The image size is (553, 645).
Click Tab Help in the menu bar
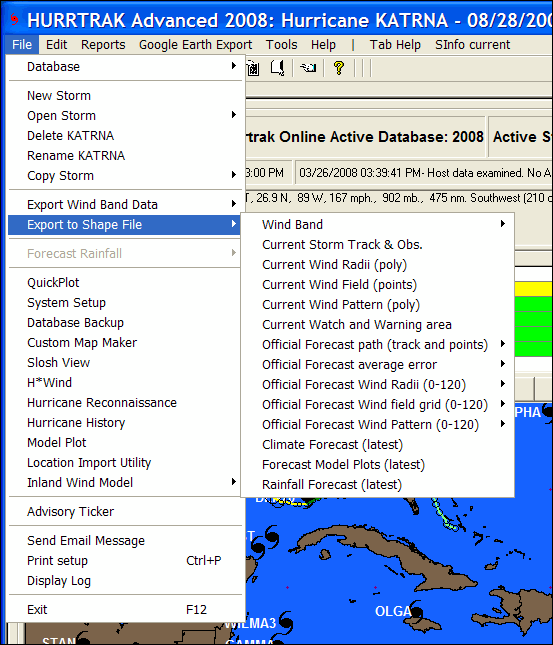pyautogui.click(x=395, y=44)
